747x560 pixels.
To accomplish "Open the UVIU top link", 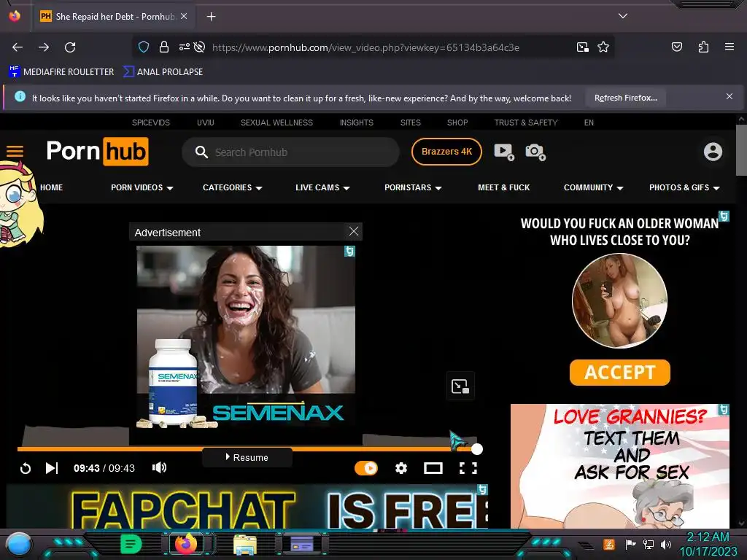I will [x=205, y=122].
